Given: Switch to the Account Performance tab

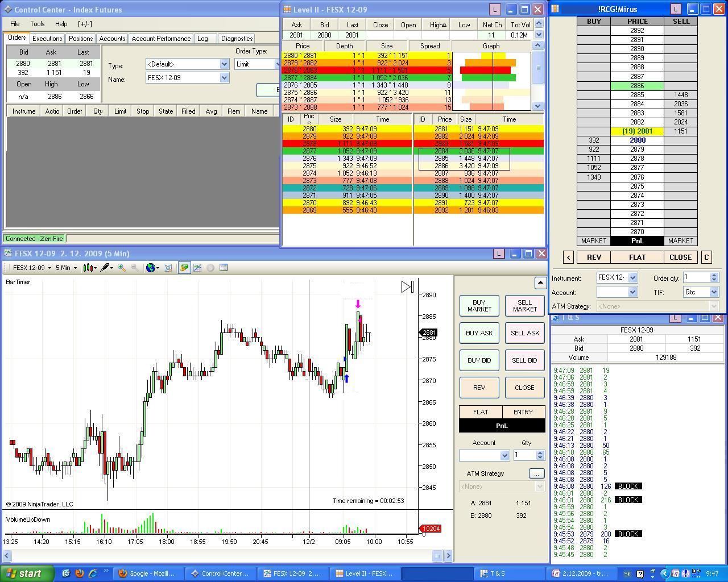Looking at the screenshot, I should (x=161, y=39).
